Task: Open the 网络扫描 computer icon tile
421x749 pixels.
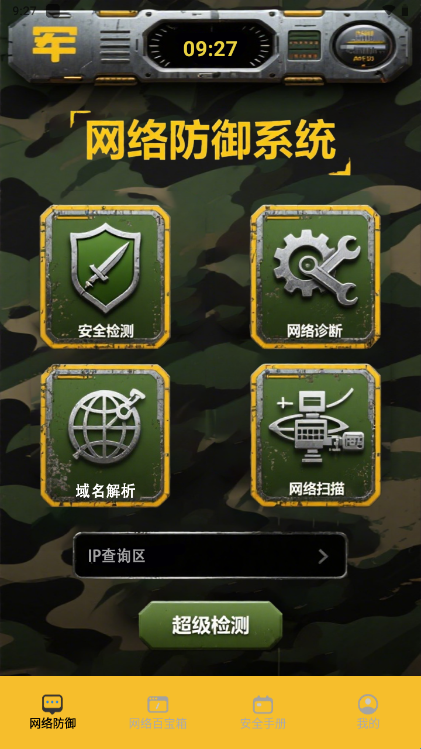Action: coord(315,435)
